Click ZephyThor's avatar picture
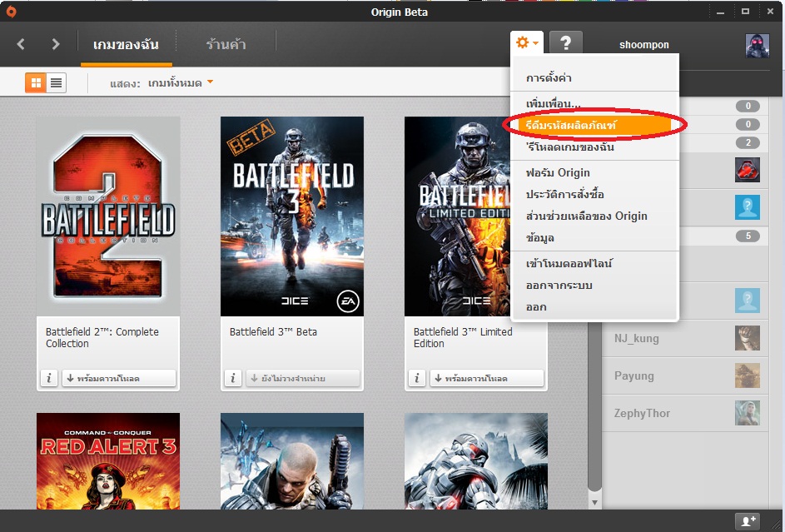785x532 pixels. point(748,413)
